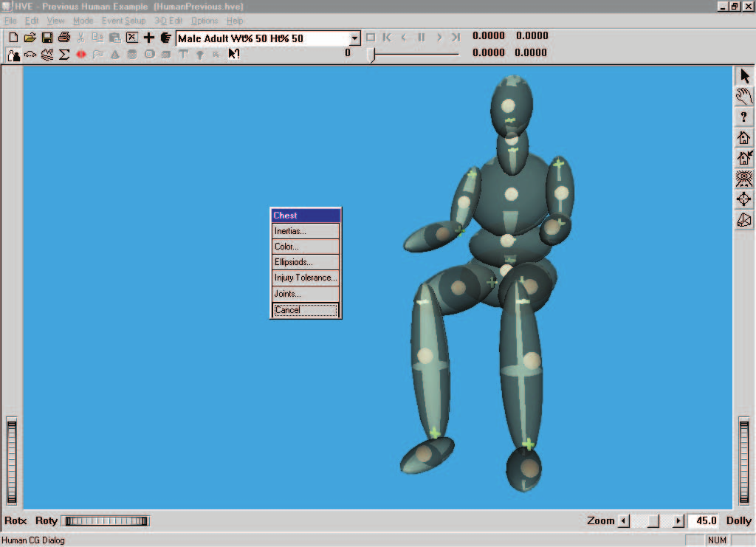756x547 pixels.
Task: Print using the printer toolbar icon
Action: 64,38
